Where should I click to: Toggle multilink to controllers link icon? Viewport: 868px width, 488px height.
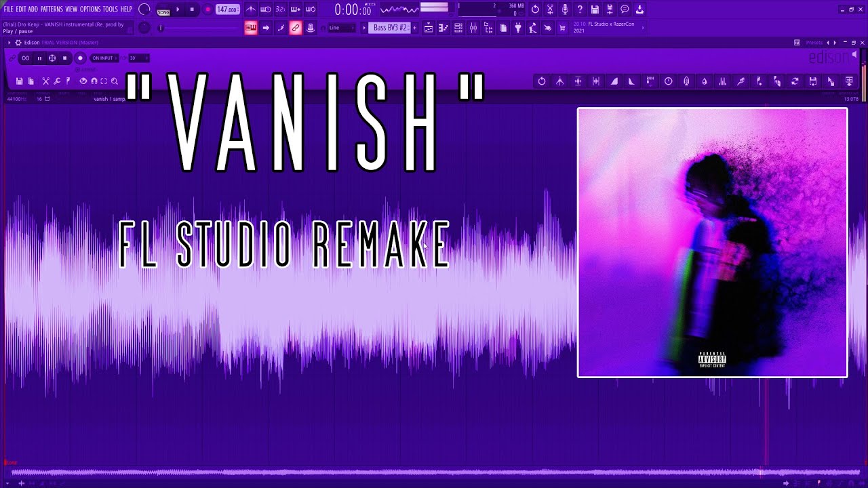pyautogui.click(x=296, y=28)
